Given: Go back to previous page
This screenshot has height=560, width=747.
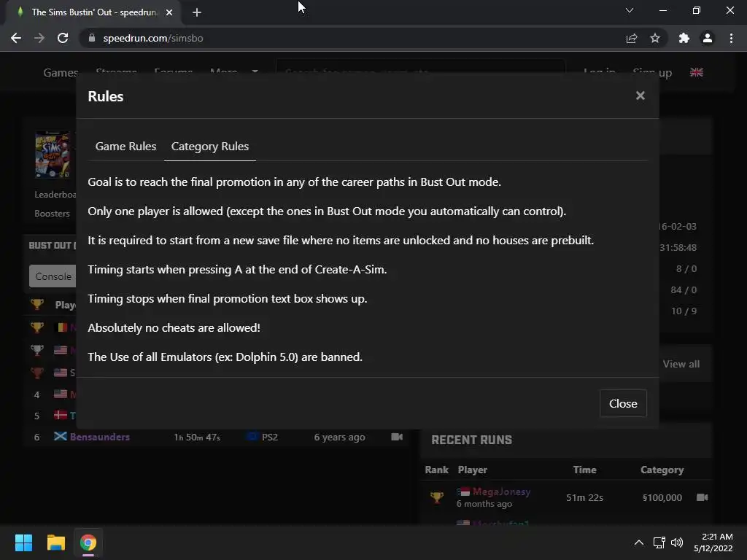Looking at the screenshot, I should [x=16, y=38].
